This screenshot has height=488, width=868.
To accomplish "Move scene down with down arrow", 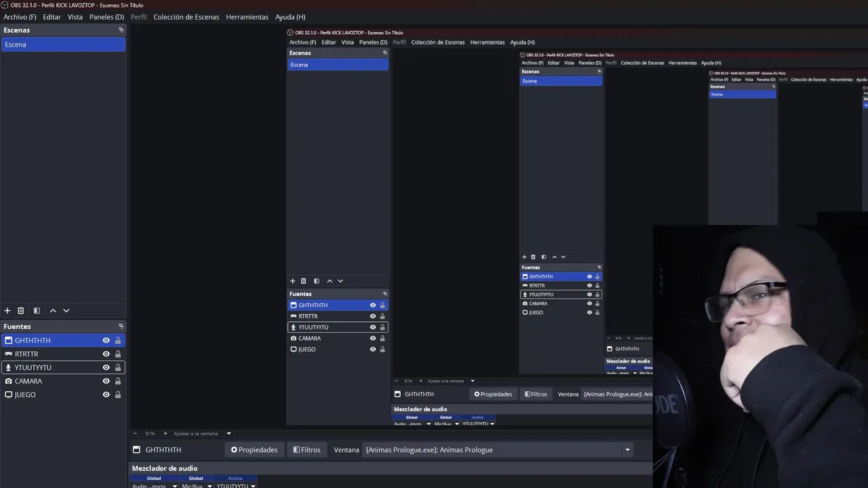I will pos(66,310).
